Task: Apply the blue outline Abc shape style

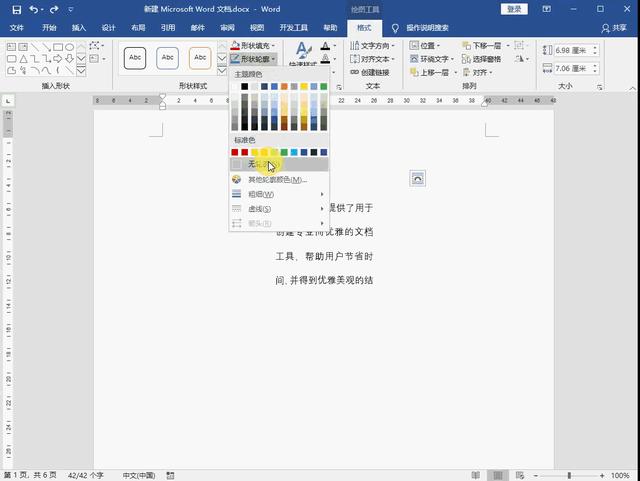Action: pos(167,58)
